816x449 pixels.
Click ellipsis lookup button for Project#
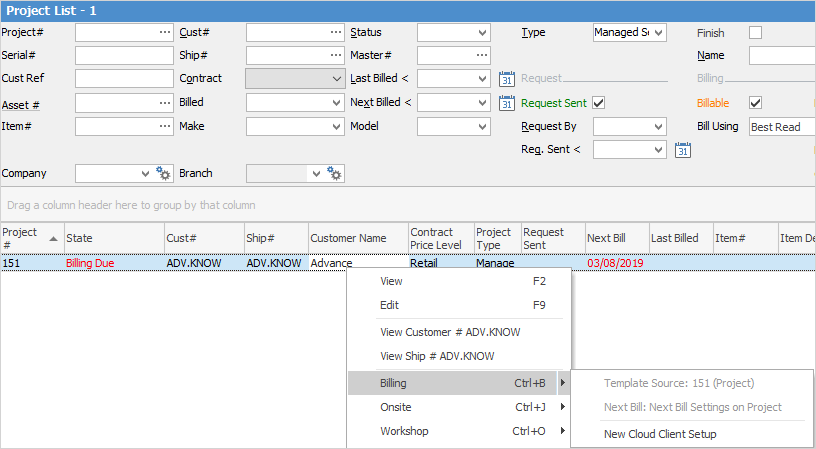pyautogui.click(x=164, y=32)
